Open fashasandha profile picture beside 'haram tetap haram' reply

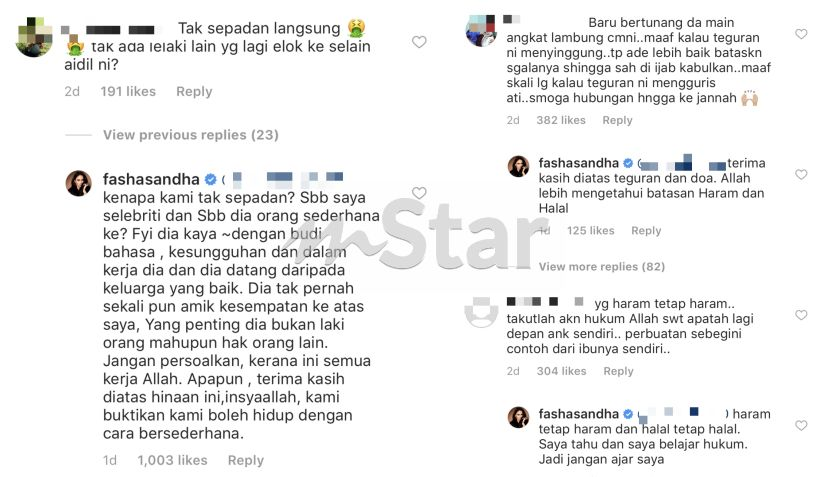[519, 417]
